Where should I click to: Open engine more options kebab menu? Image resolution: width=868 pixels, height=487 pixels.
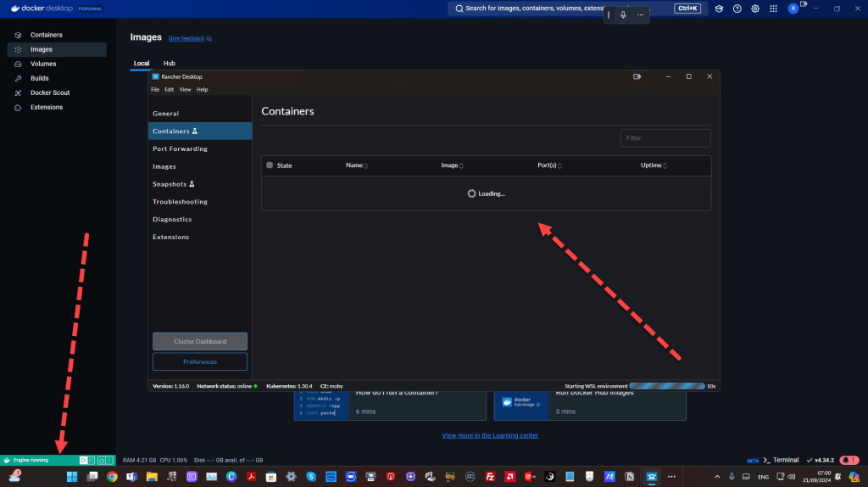[x=109, y=460]
